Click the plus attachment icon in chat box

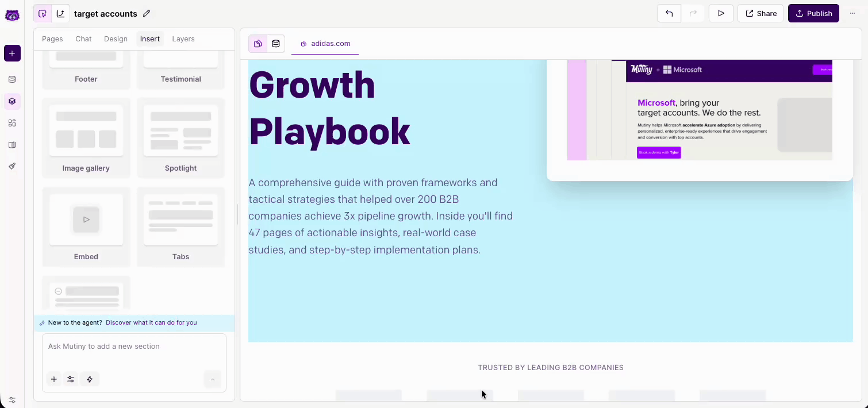[x=53, y=379]
